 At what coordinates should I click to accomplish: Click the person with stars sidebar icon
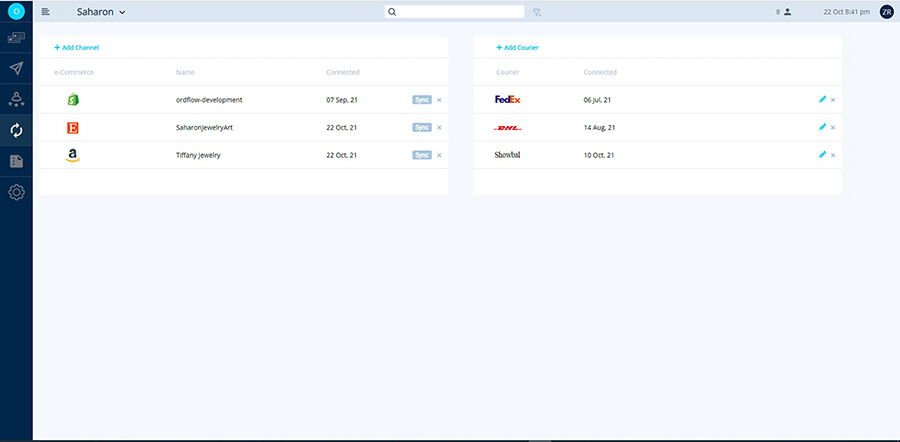point(16,99)
